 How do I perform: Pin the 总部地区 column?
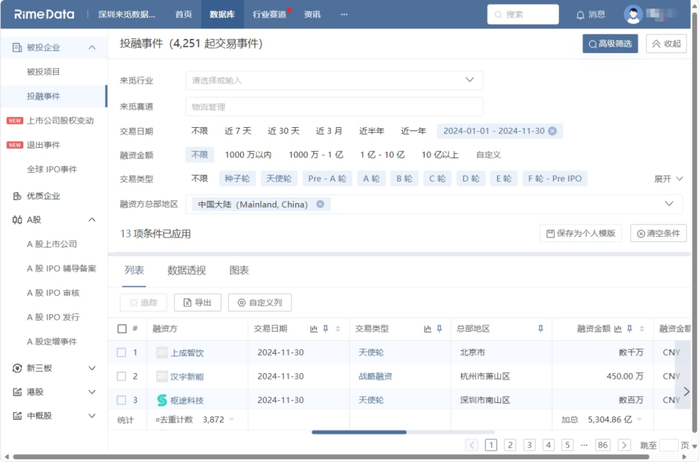pyautogui.click(x=541, y=329)
